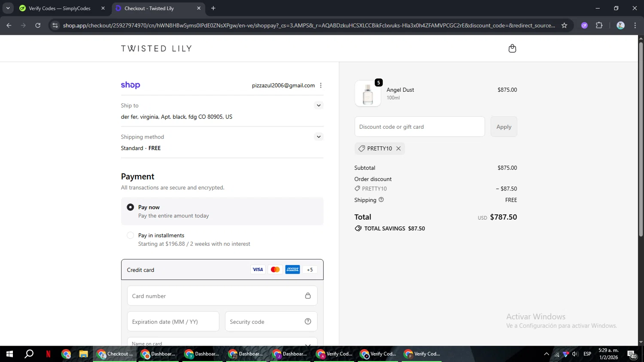Focus the Security code field
Viewport: 644px width, 362px height.
[271, 322]
